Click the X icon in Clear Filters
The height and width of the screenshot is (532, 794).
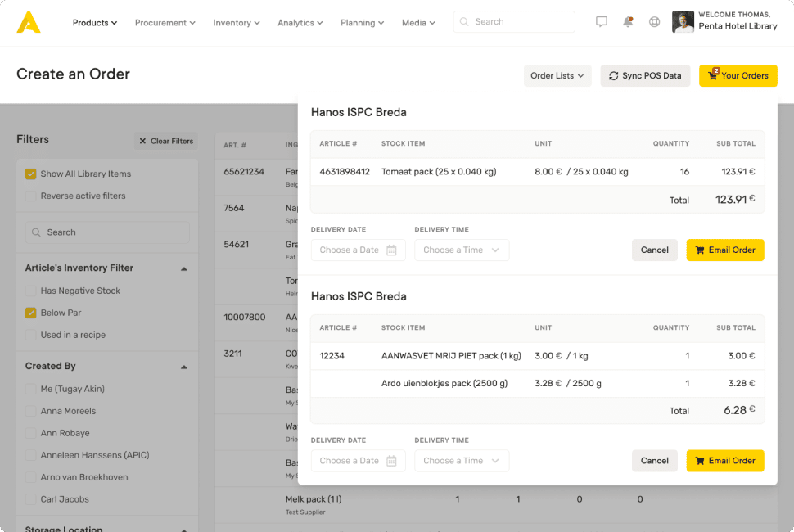point(142,142)
